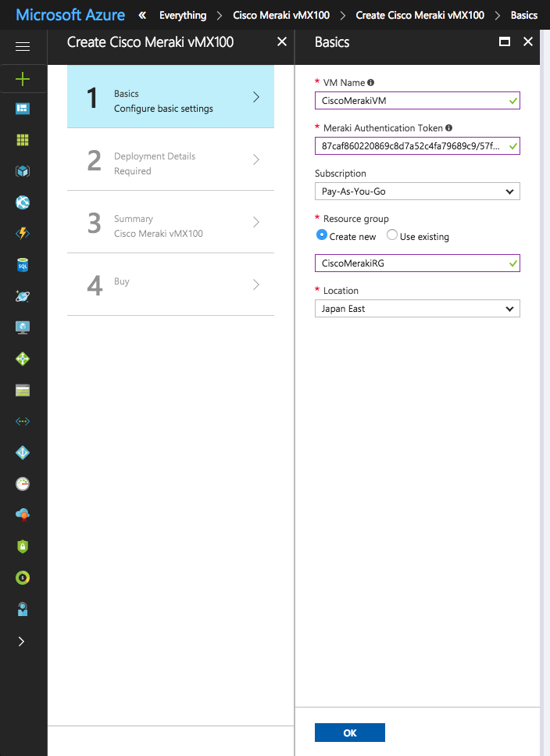
Task: Open Security Center shield lock icon
Action: pos(23,546)
